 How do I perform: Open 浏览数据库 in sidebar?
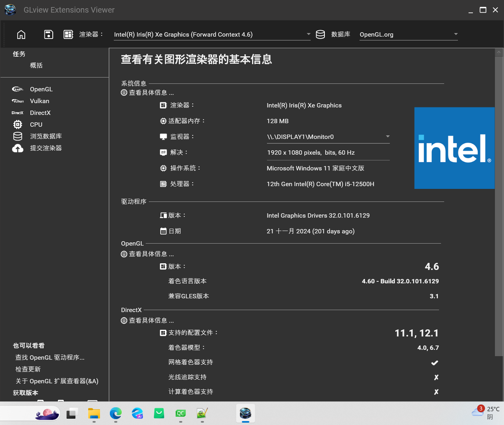46,136
